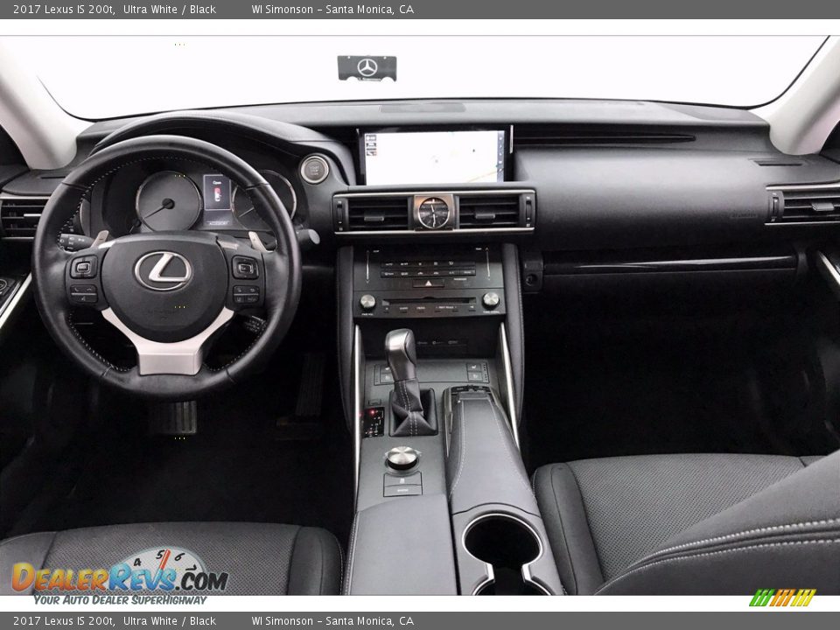Viewport: 840px width, 630px height.
Task: Click the right tune/scroll knob
Action: click(x=490, y=299)
